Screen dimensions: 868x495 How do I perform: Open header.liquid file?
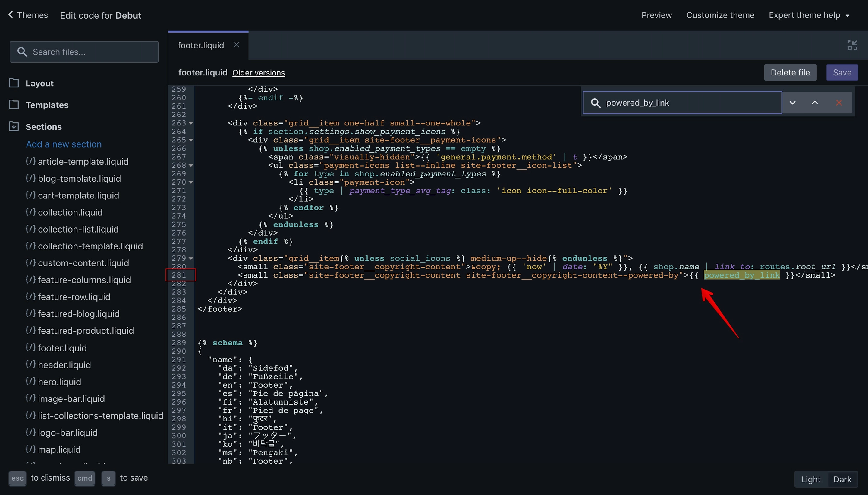click(64, 365)
